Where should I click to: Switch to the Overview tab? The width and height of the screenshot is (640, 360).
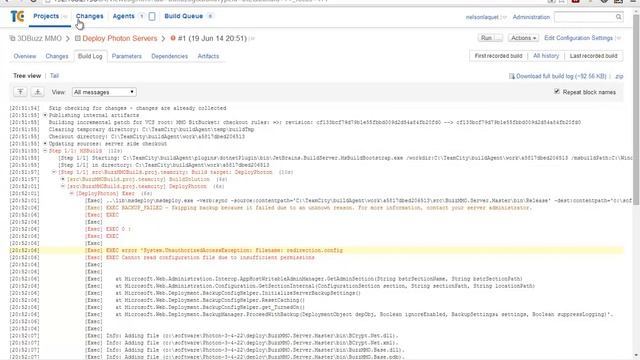click(x=25, y=56)
